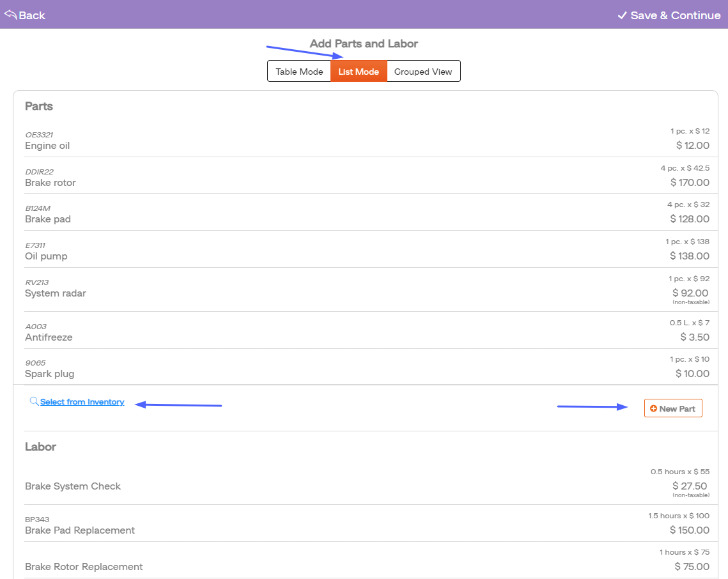The height and width of the screenshot is (579, 728).
Task: Open the Select from Inventory link
Action: pyautogui.click(x=82, y=402)
